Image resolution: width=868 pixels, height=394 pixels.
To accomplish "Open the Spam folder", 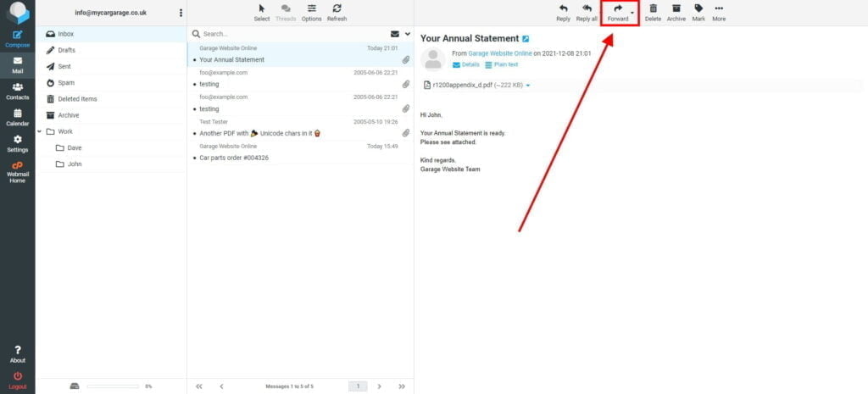I will [111, 83].
